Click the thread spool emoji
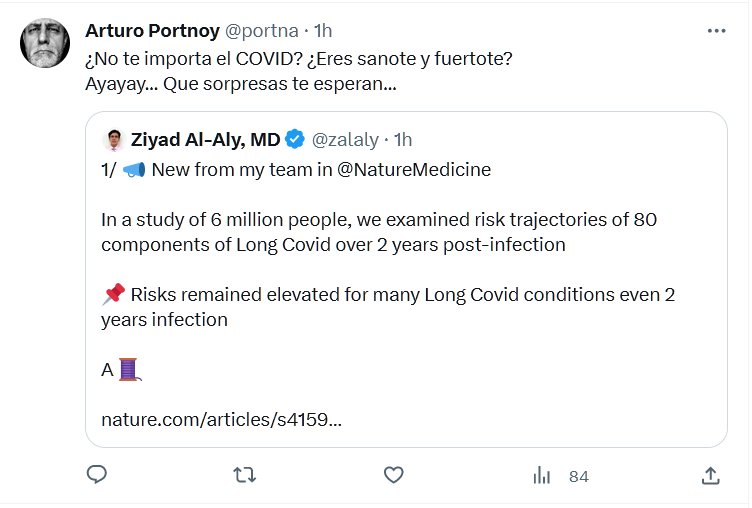Screen dimensions: 752x508 coord(129,370)
